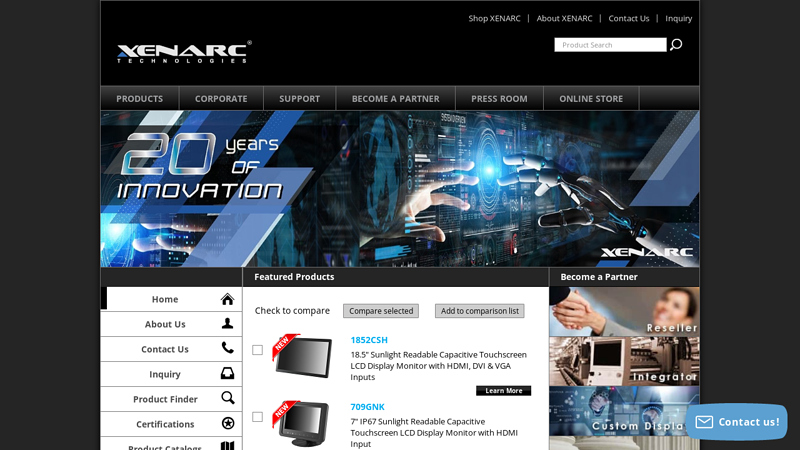
Task: Select Inquiry in the sidebar menu
Action: pyautogui.click(x=171, y=374)
